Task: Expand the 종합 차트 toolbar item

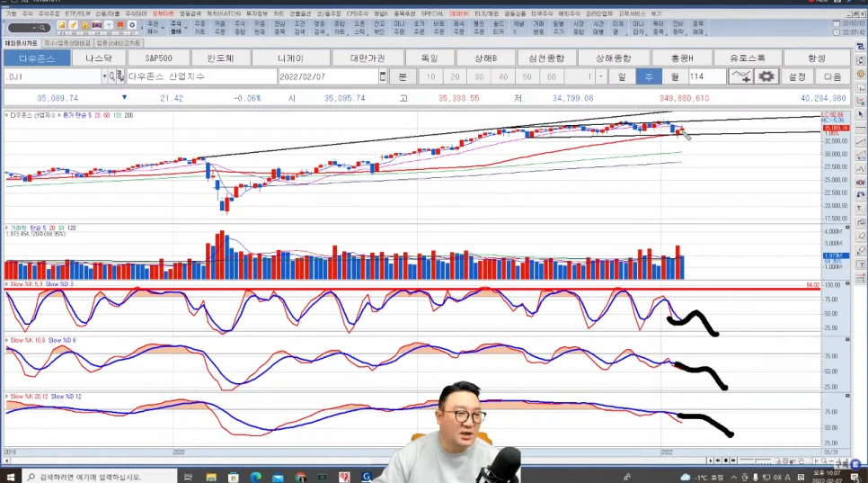Action: pyautogui.click(x=340, y=28)
